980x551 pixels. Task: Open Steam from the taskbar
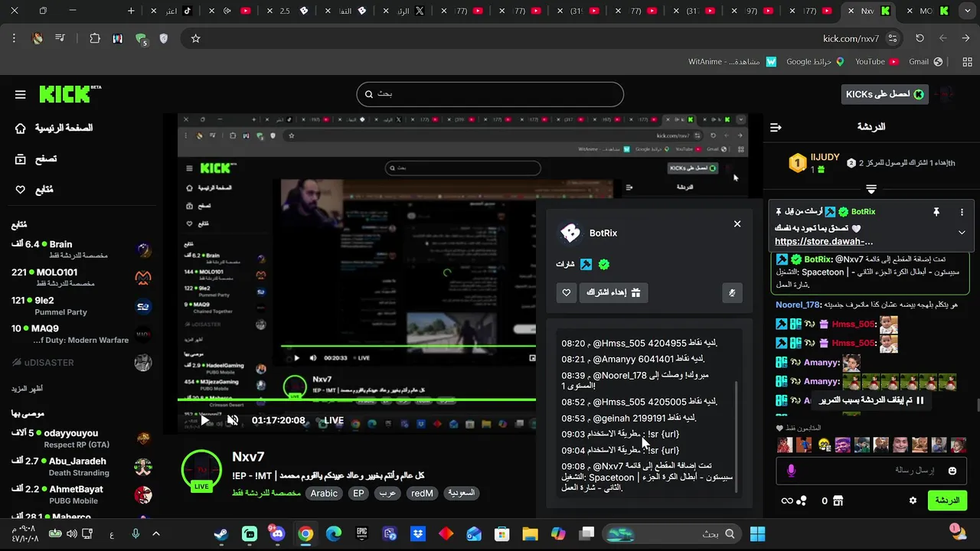pos(221,533)
